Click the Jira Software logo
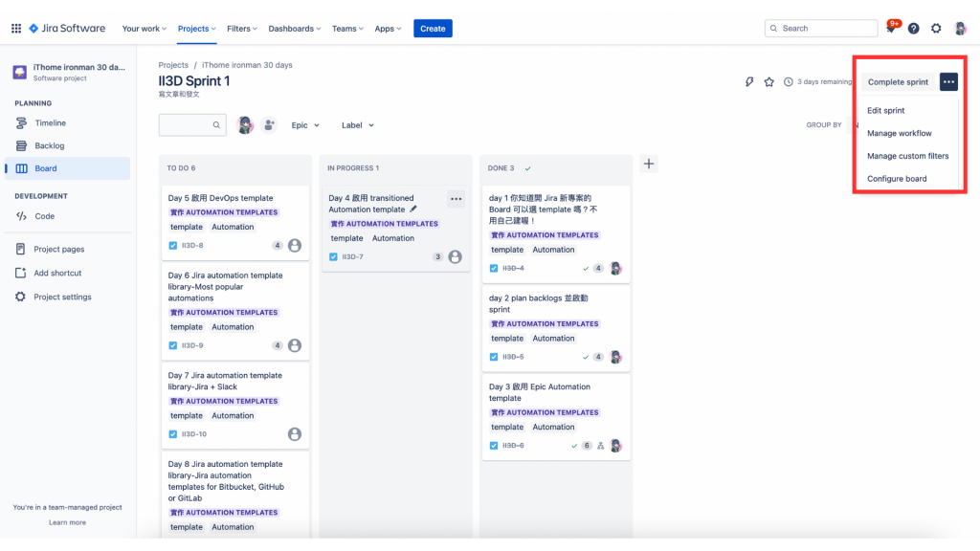980x551 pixels. (x=68, y=28)
